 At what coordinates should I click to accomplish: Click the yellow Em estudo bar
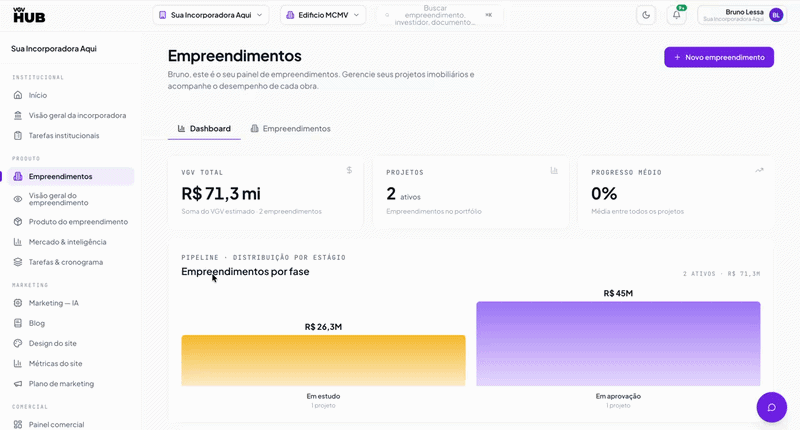[x=323, y=360]
